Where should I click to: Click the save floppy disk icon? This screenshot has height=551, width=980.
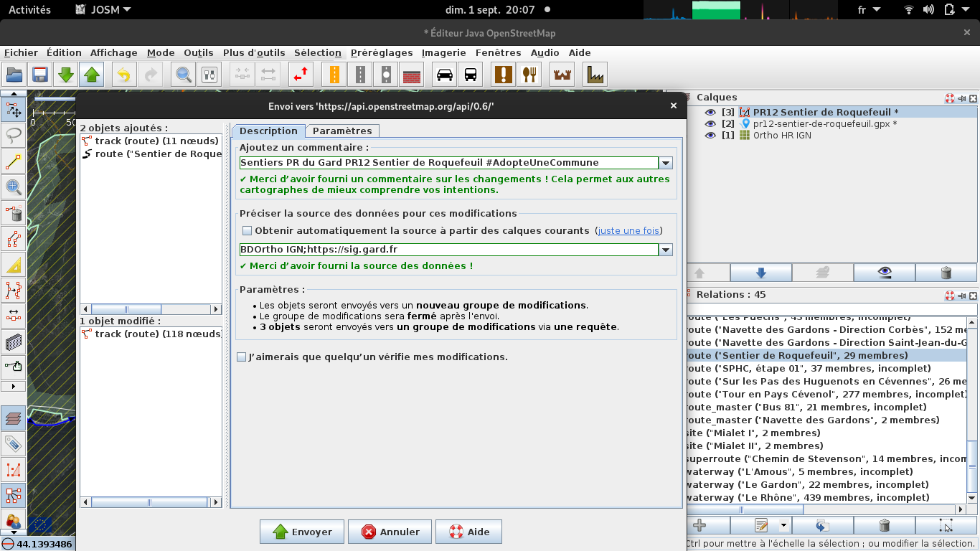[39, 75]
